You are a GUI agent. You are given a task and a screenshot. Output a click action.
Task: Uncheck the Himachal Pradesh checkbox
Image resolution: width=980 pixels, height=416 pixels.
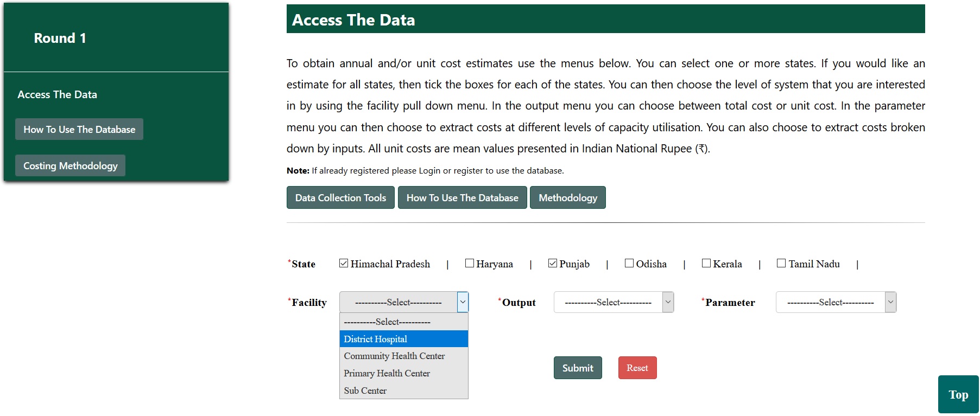(344, 263)
